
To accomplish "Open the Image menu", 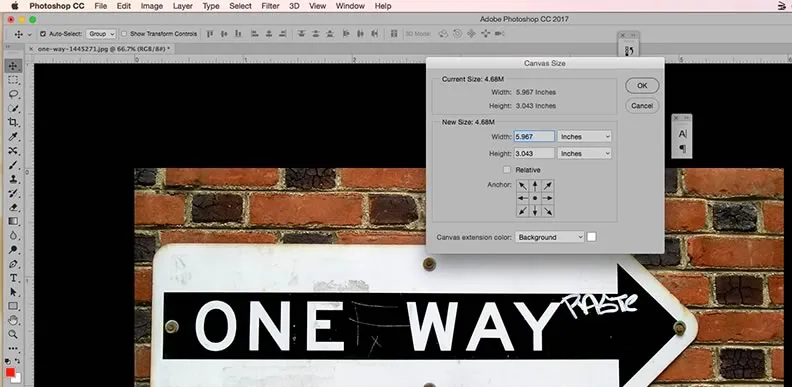I will click(152, 6).
